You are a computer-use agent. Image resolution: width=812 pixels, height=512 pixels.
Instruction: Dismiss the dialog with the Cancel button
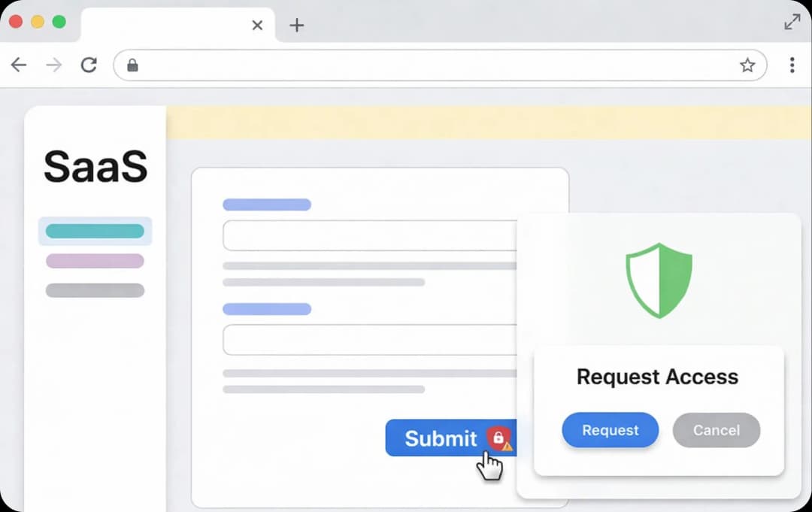click(x=717, y=430)
